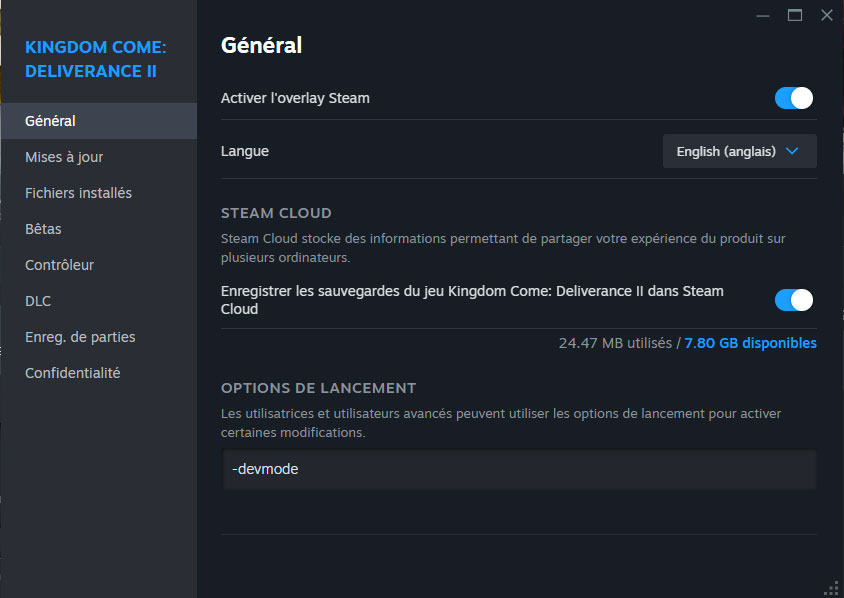The width and height of the screenshot is (844, 598).
Task: Maximize the properties window
Action: (x=795, y=16)
